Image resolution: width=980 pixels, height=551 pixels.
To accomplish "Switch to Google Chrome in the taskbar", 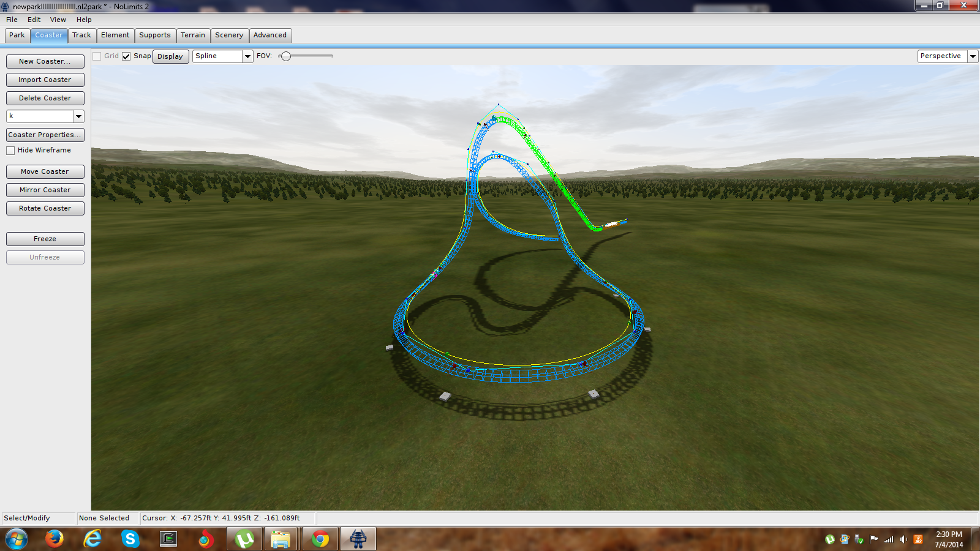I will coord(320,539).
